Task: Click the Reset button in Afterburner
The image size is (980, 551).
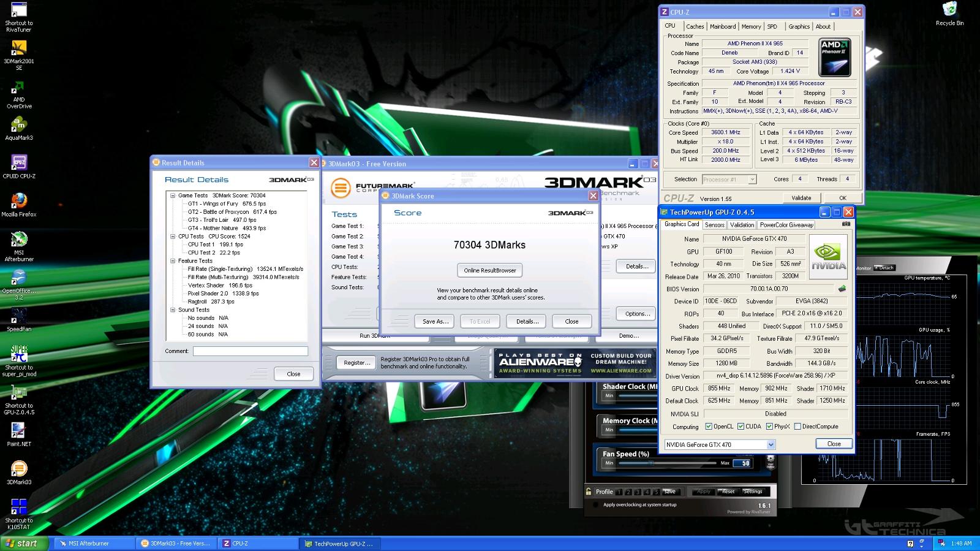Action: [x=728, y=492]
